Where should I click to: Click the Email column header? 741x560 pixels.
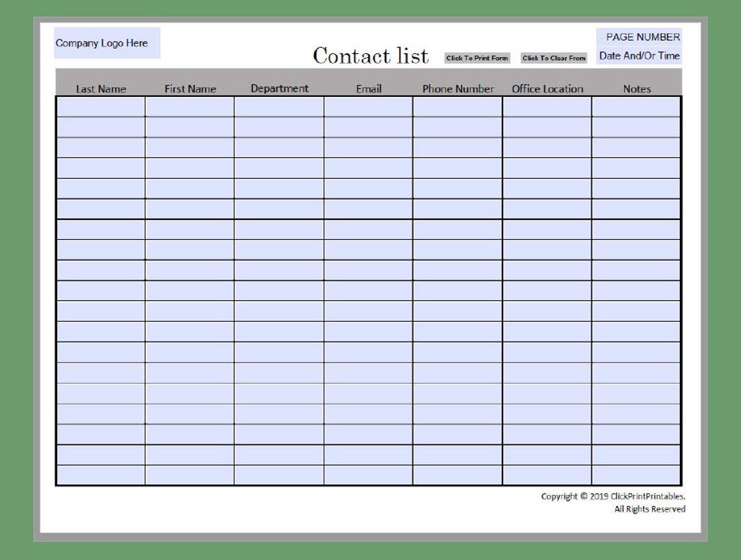(368, 89)
